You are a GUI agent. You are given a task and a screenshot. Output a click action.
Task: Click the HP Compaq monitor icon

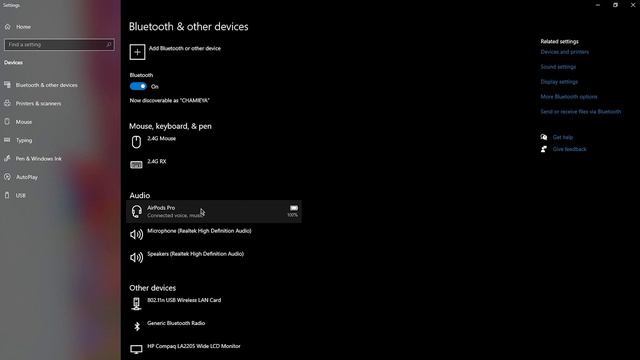pyautogui.click(x=136, y=349)
